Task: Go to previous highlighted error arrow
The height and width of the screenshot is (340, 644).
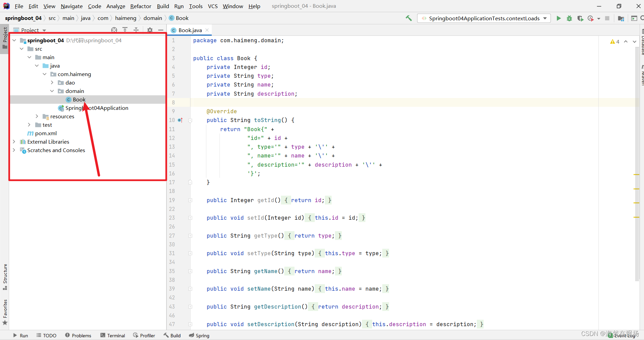Action: tap(626, 42)
